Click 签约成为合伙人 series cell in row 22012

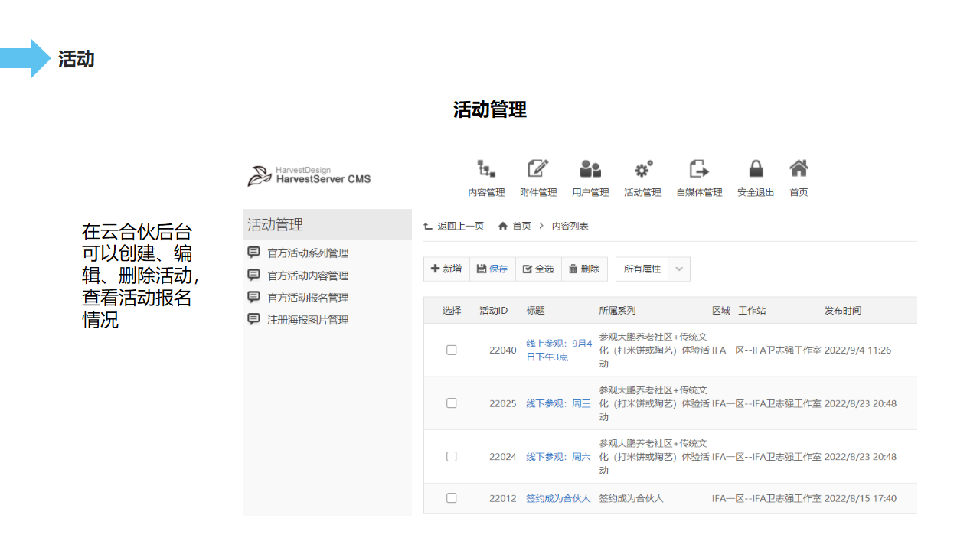(x=631, y=498)
